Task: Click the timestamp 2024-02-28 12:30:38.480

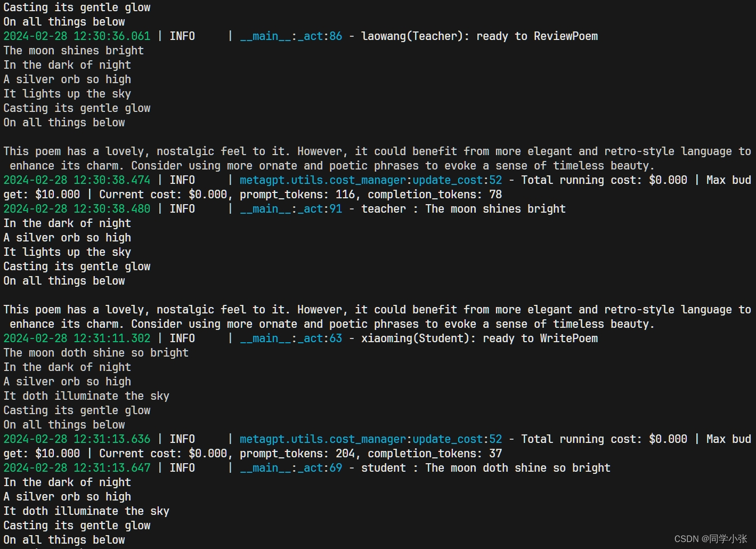Action: coord(77,209)
